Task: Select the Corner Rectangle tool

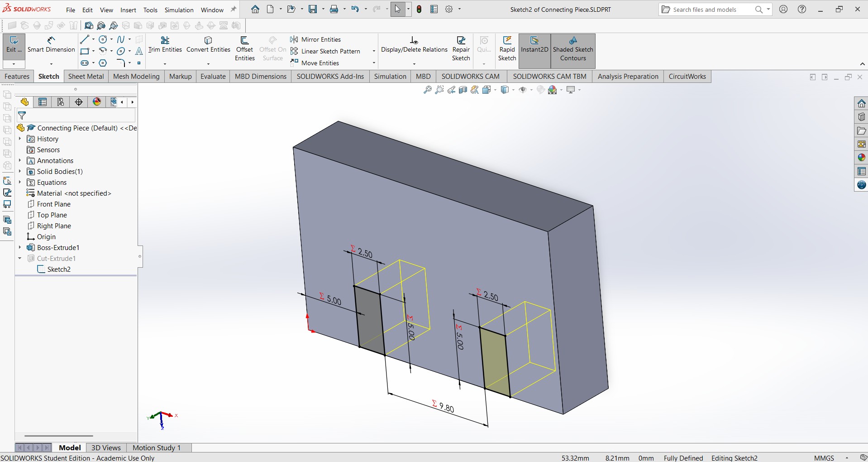Action: (x=85, y=51)
